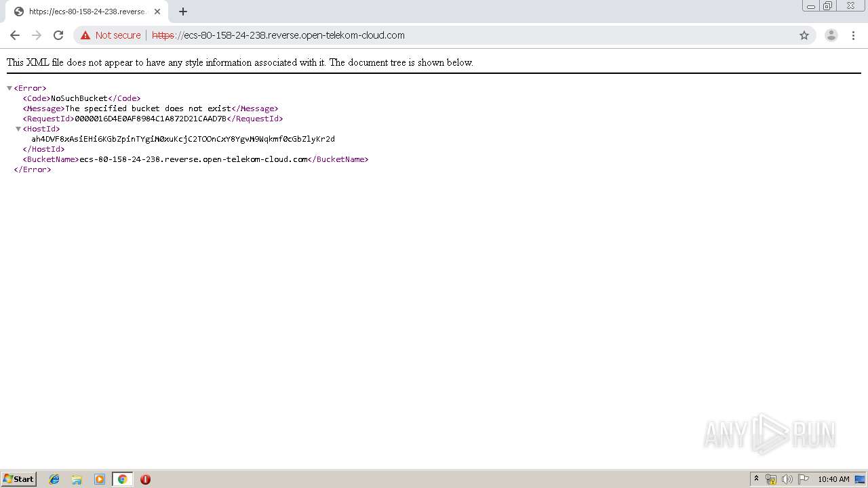
Task: Click the HostId value starting ah4DVF8x
Action: click(x=183, y=139)
